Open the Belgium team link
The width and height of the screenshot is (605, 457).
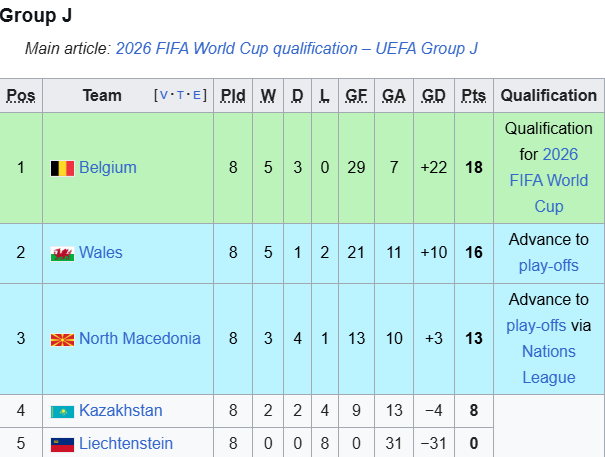pos(108,168)
